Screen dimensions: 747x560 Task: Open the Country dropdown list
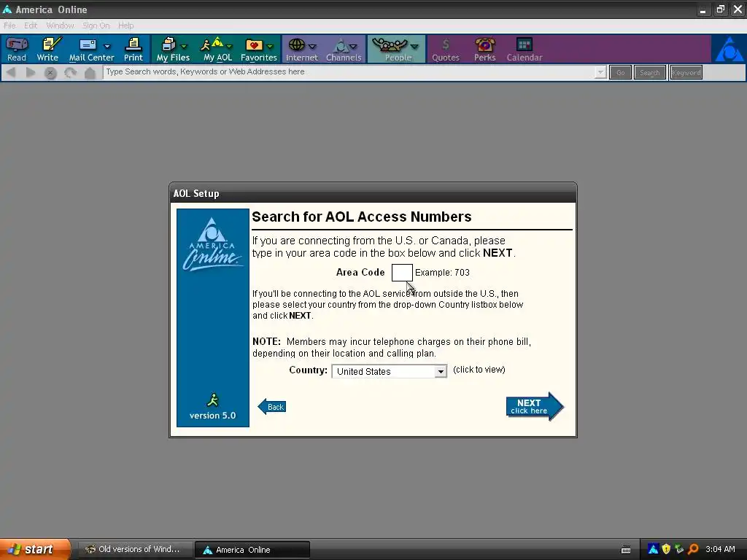[441, 371]
